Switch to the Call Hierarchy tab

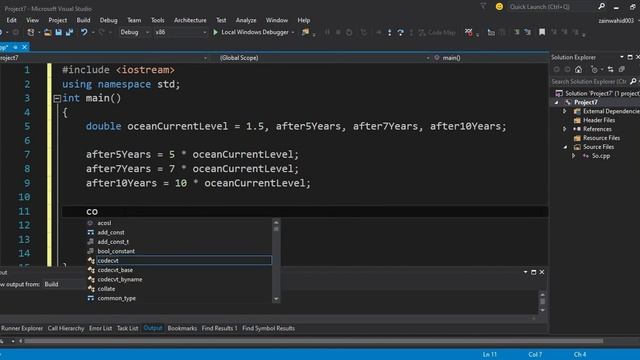66,328
